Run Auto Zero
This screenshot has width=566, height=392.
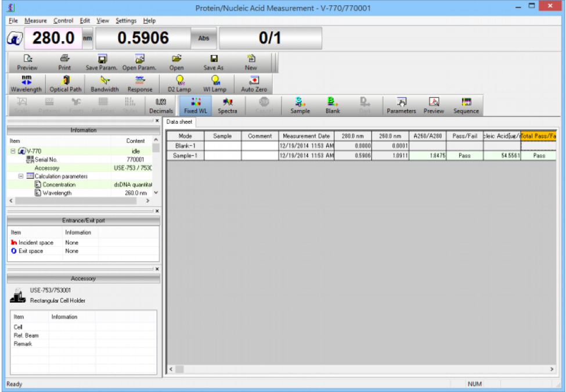tap(253, 84)
